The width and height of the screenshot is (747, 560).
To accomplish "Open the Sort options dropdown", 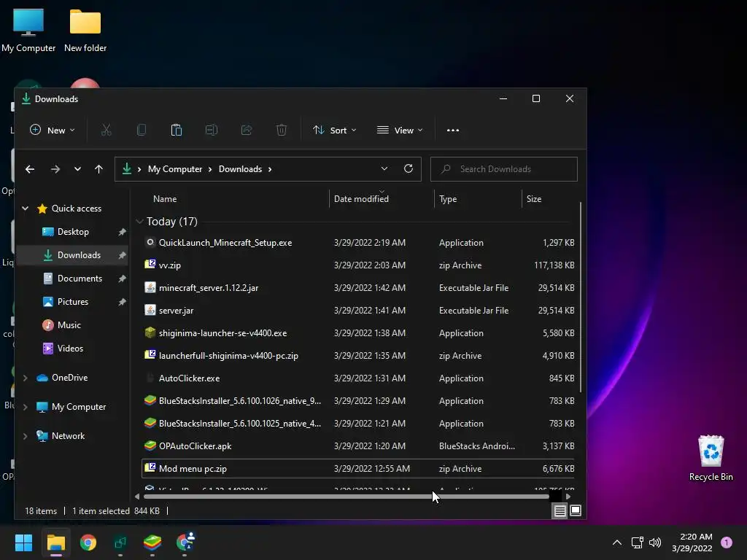I will tap(334, 130).
